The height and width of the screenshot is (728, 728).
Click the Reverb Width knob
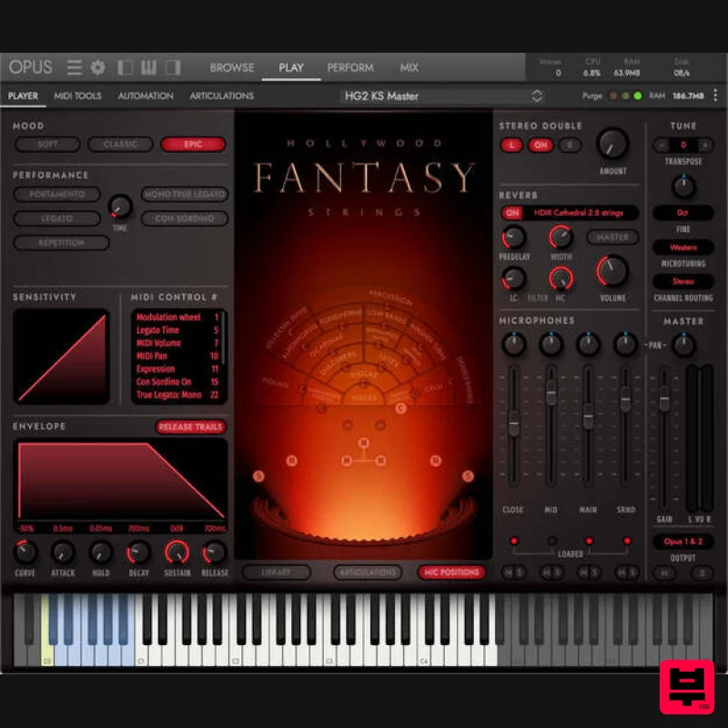click(561, 237)
